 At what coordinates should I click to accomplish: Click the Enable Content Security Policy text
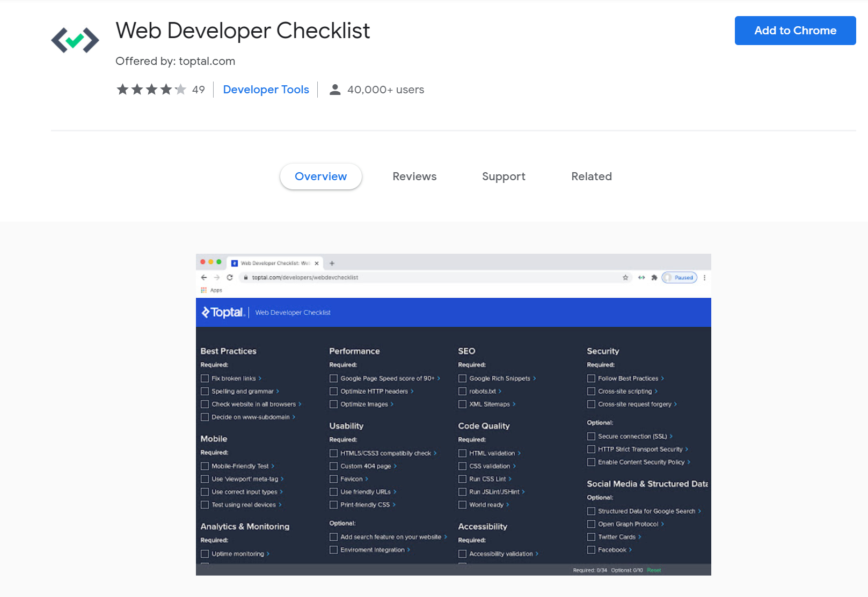(x=641, y=462)
